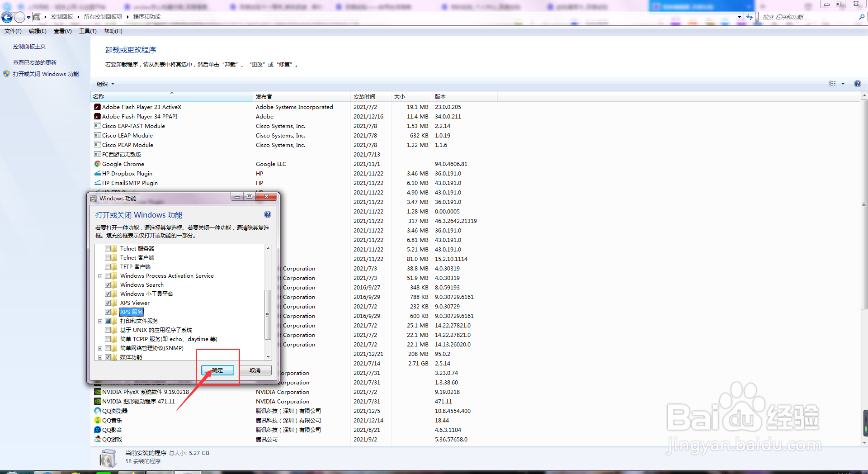Screen dimensions: 868x474
Task: Expand the 打印和文件服务 tree node
Action: pyautogui.click(x=100, y=321)
